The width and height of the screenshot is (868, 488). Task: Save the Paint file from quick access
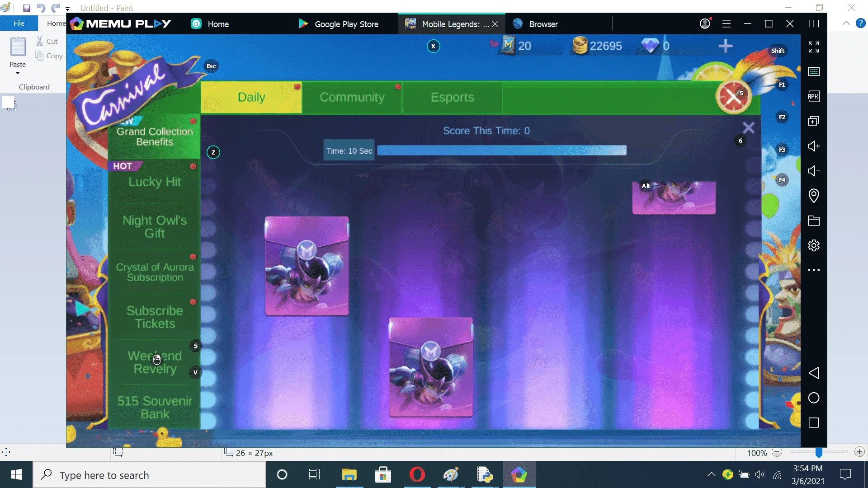coord(27,8)
